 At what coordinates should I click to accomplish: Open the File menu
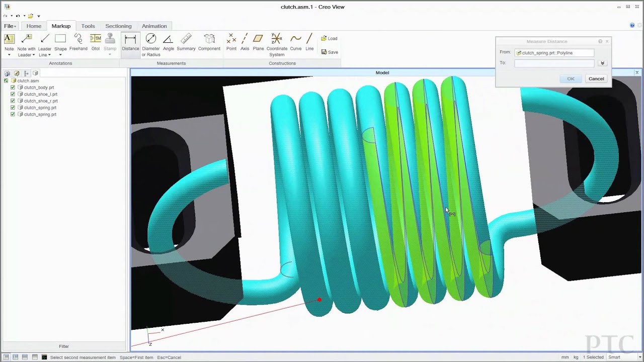tap(10, 26)
